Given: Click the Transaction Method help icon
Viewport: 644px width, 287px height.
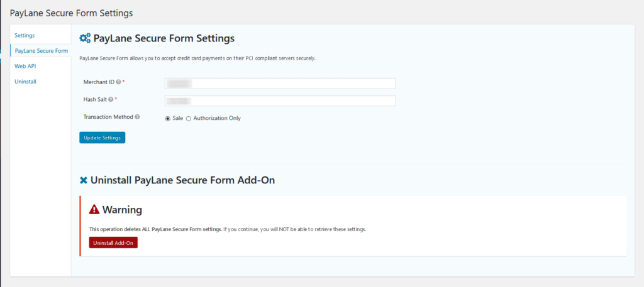Looking at the screenshot, I should (x=137, y=117).
